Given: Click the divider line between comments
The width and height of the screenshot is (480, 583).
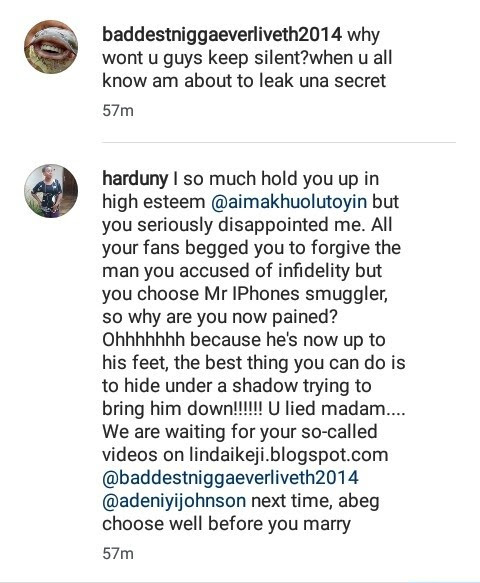Looking at the screenshot, I should [x=279, y=142].
